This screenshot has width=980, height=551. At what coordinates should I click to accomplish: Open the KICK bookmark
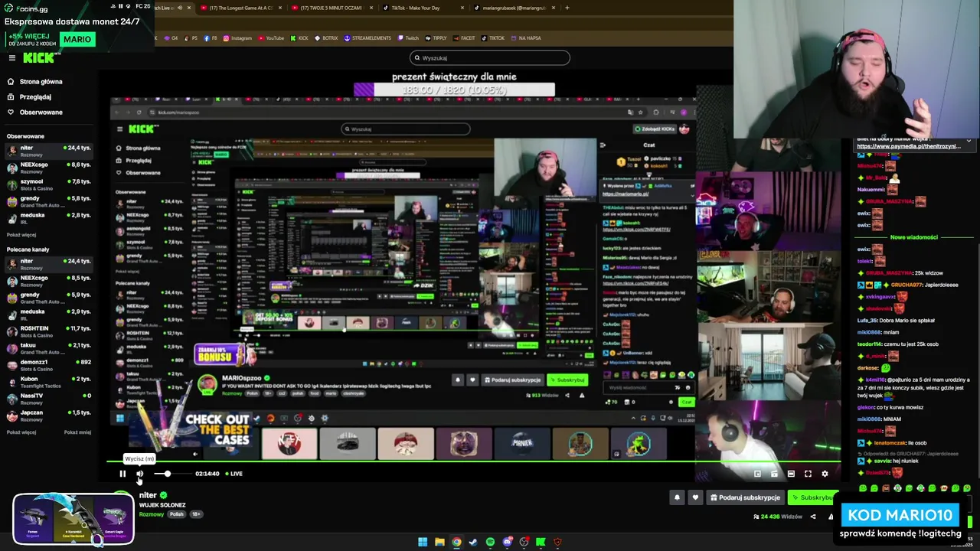point(299,37)
